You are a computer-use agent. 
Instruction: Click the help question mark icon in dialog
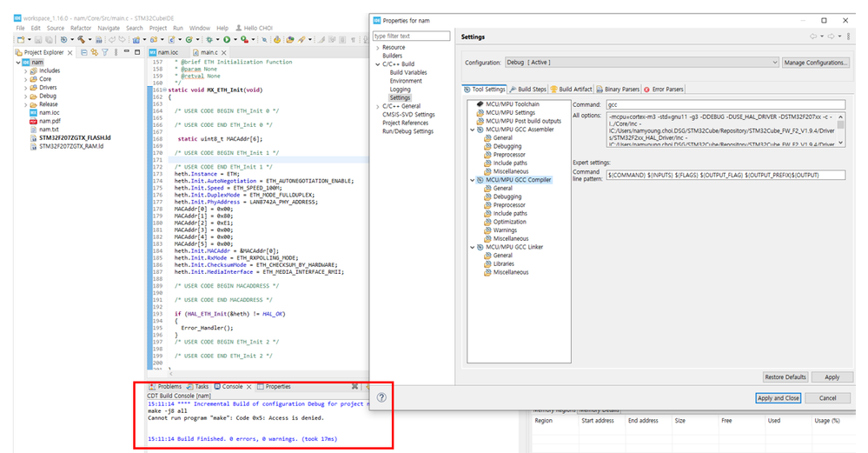point(381,397)
